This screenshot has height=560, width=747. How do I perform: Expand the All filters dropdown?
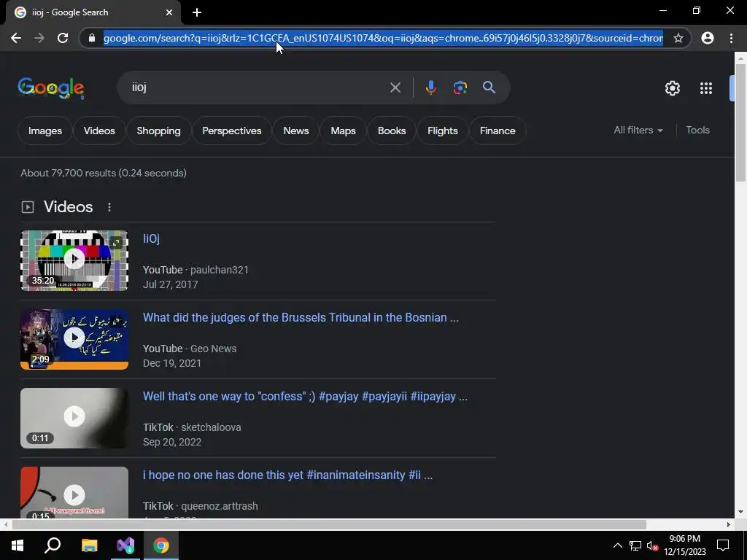pyautogui.click(x=638, y=130)
